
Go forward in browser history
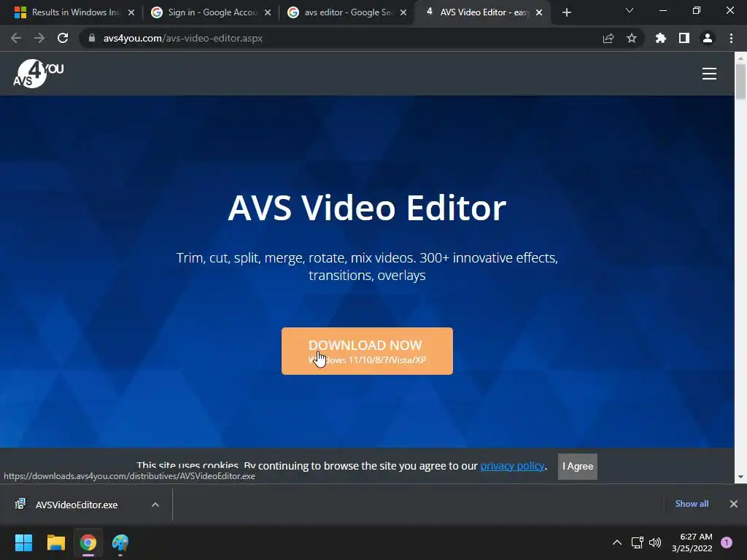coord(39,38)
